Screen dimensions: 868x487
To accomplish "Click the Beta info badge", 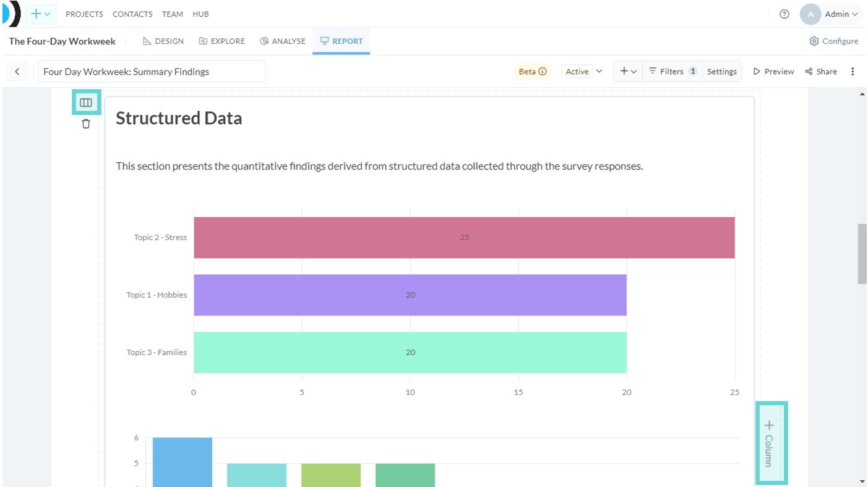I will click(x=532, y=71).
